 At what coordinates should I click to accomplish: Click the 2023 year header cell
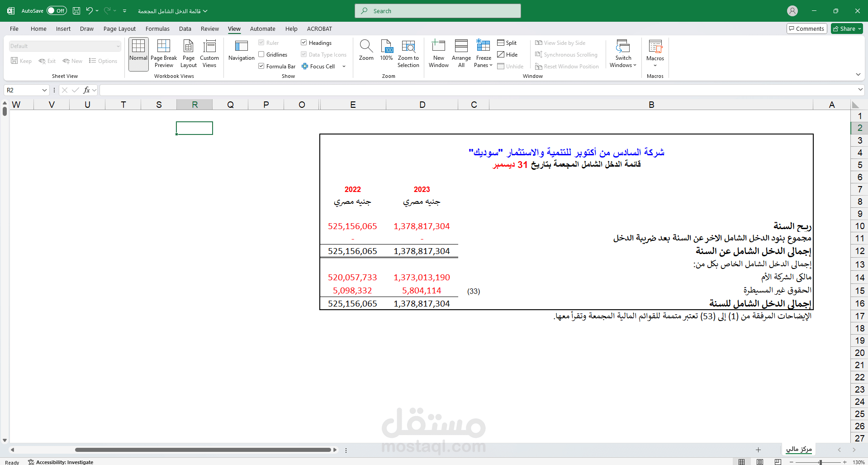(422, 189)
